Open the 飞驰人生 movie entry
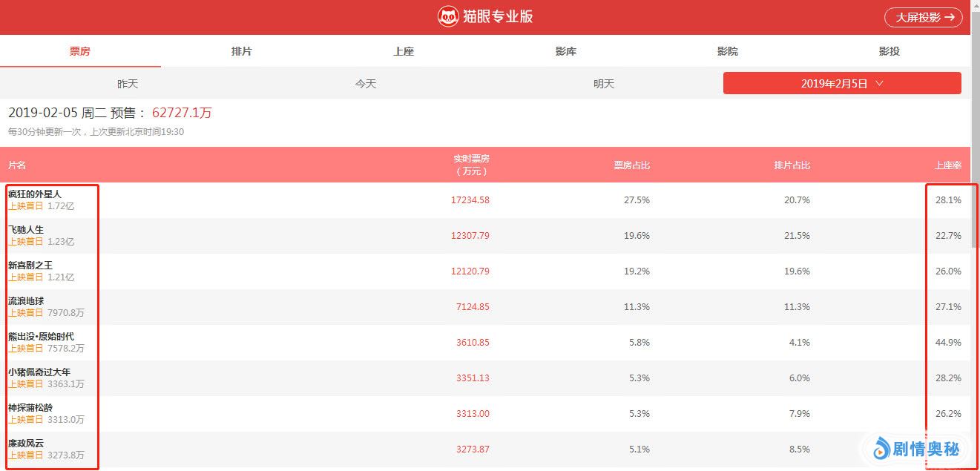This screenshot has height=471, width=980. 27,230
